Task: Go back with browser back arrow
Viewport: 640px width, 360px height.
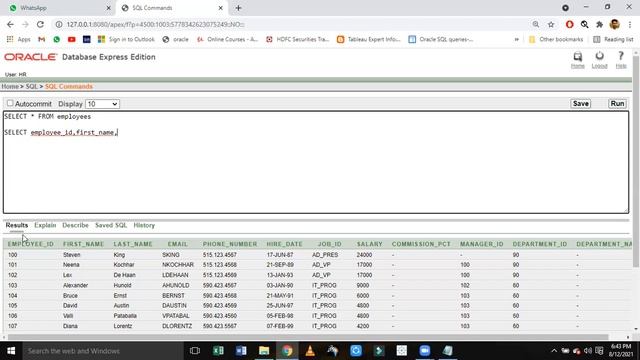Action: [x=10, y=24]
